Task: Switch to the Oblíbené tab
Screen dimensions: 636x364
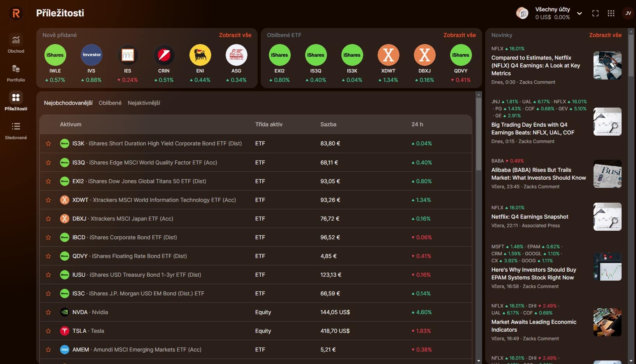Action: 110,103
